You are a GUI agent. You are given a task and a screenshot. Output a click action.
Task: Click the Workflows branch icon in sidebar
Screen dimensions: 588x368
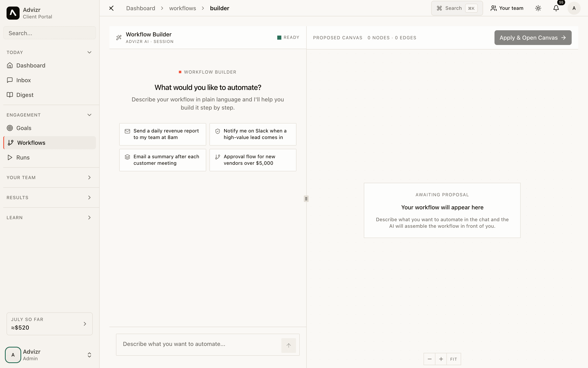pyautogui.click(x=11, y=143)
